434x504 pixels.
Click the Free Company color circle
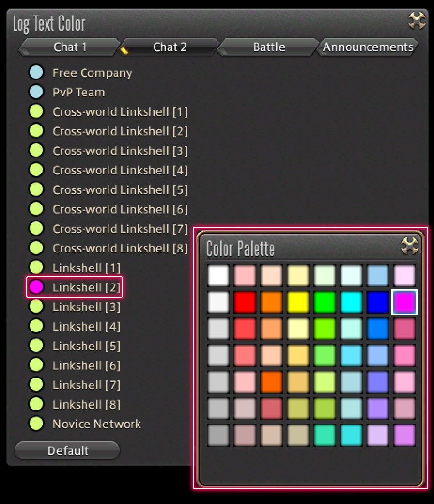[x=36, y=73]
